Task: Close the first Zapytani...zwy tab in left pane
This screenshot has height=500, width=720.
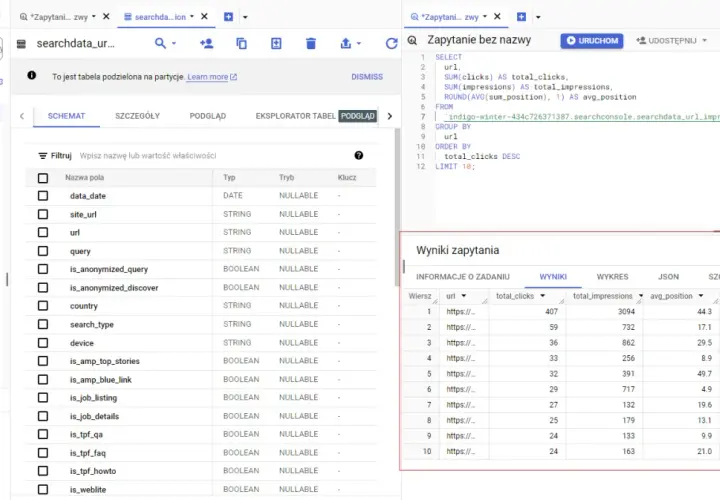Action: click(106, 16)
